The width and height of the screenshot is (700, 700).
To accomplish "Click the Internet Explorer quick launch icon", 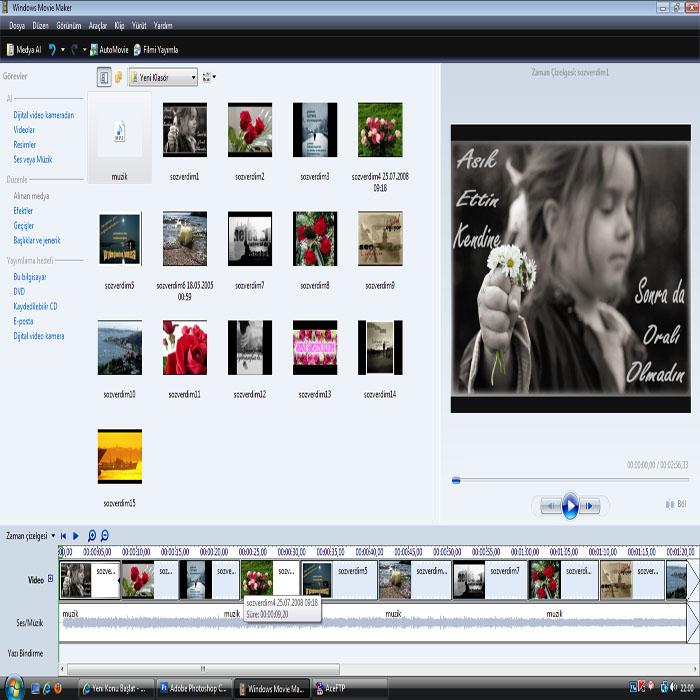I will click(46, 688).
